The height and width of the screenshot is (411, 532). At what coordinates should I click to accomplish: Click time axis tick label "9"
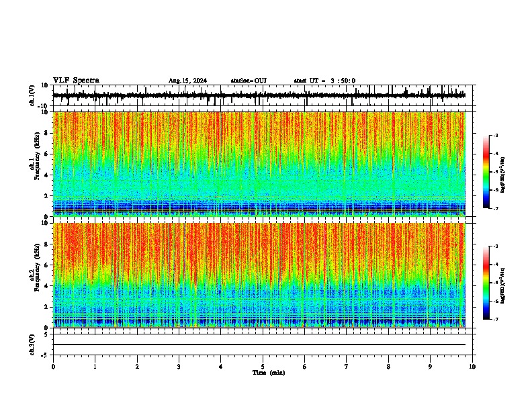point(430,367)
